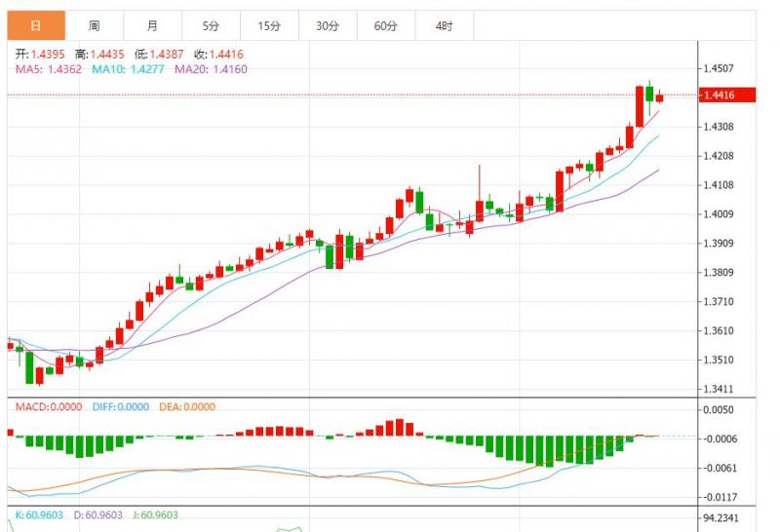Click the 1.3710 price axis label
780x532 pixels.
719,302
